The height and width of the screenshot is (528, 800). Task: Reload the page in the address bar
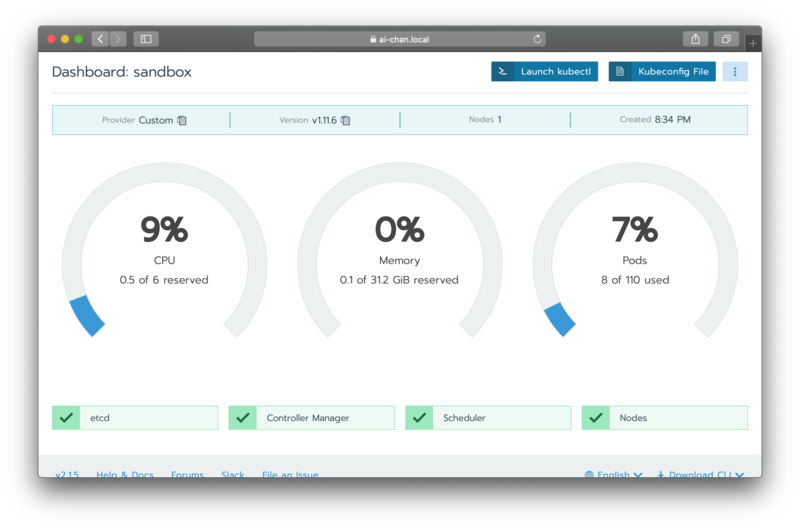click(x=538, y=39)
